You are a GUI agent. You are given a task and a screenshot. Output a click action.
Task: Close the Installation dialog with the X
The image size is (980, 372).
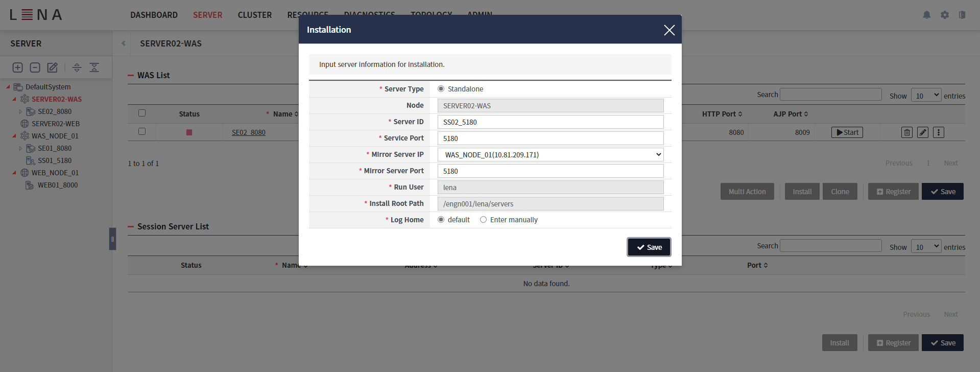(669, 30)
